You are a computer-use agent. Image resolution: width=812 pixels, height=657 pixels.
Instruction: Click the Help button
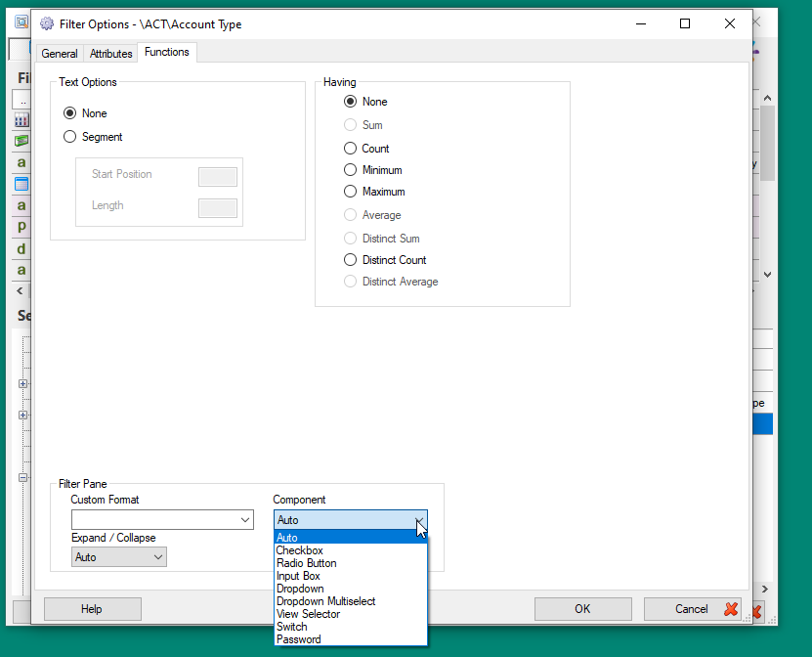[x=93, y=609]
